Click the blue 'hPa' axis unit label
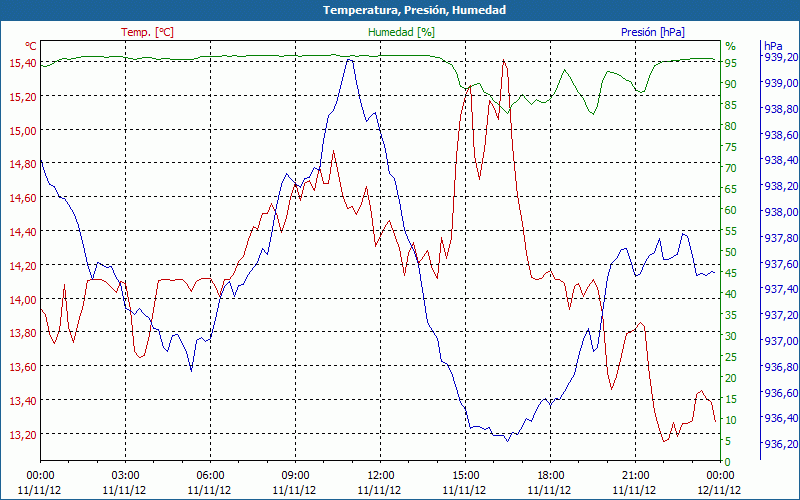The image size is (800, 500). pyautogui.click(x=773, y=46)
